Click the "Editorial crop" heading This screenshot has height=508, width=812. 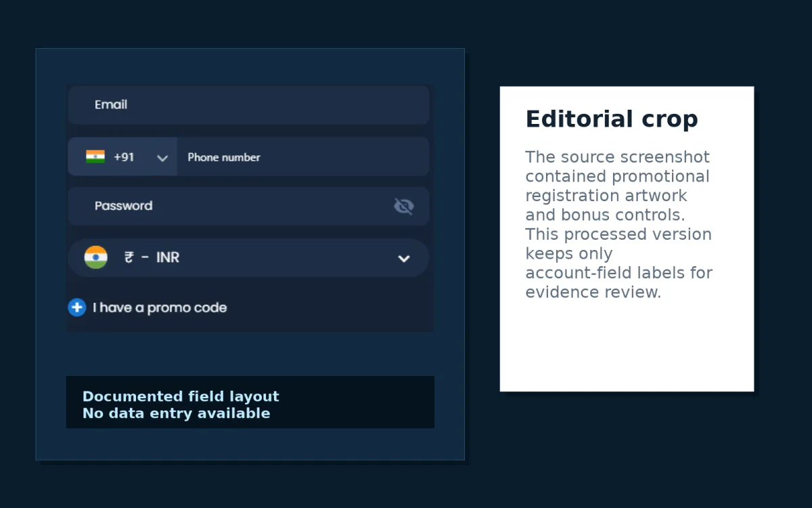point(612,119)
